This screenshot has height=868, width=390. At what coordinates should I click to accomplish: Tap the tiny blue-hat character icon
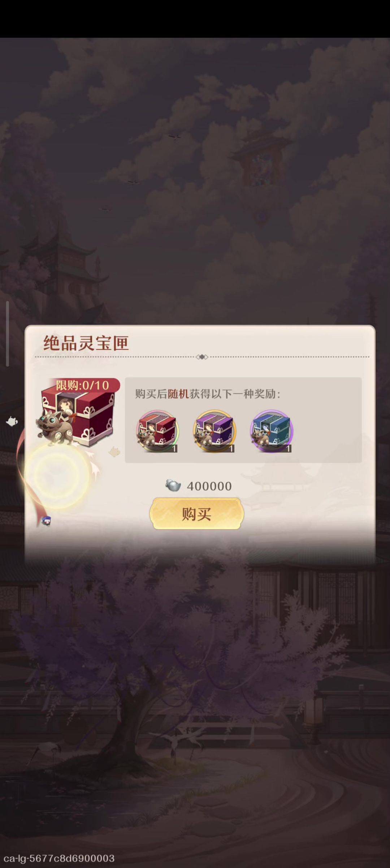46,521
